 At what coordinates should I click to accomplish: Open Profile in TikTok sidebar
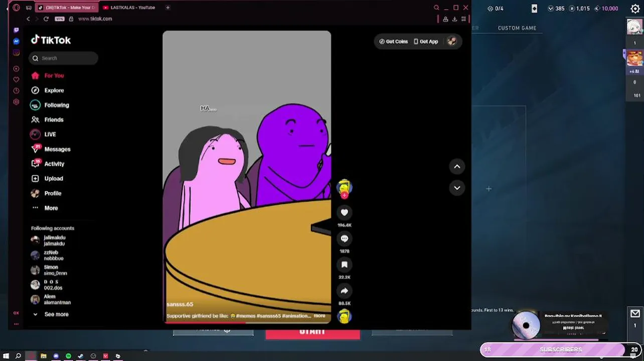point(46,193)
